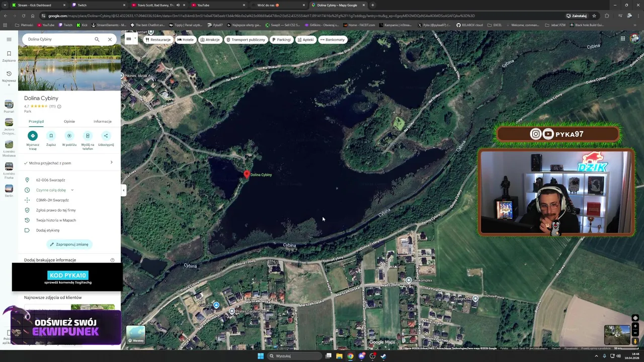Click the taskbar Wyszukaj search box

pyautogui.click(x=293, y=356)
